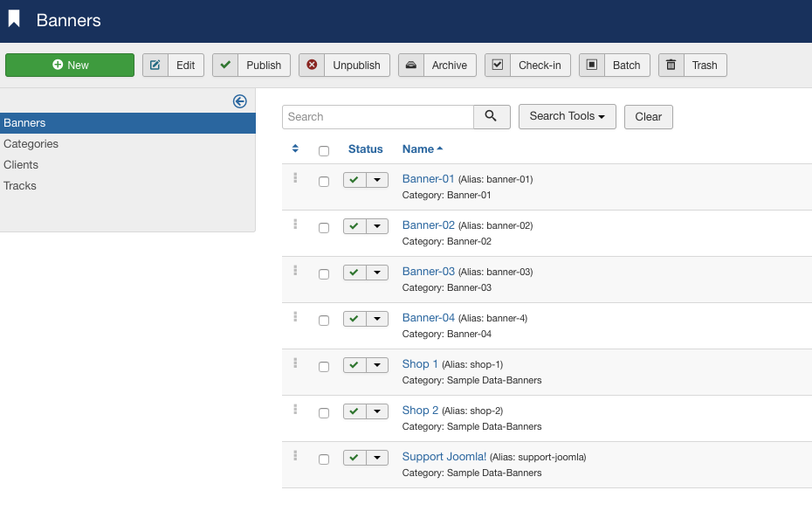
Task: Focus the Search text field
Action: coord(377,116)
